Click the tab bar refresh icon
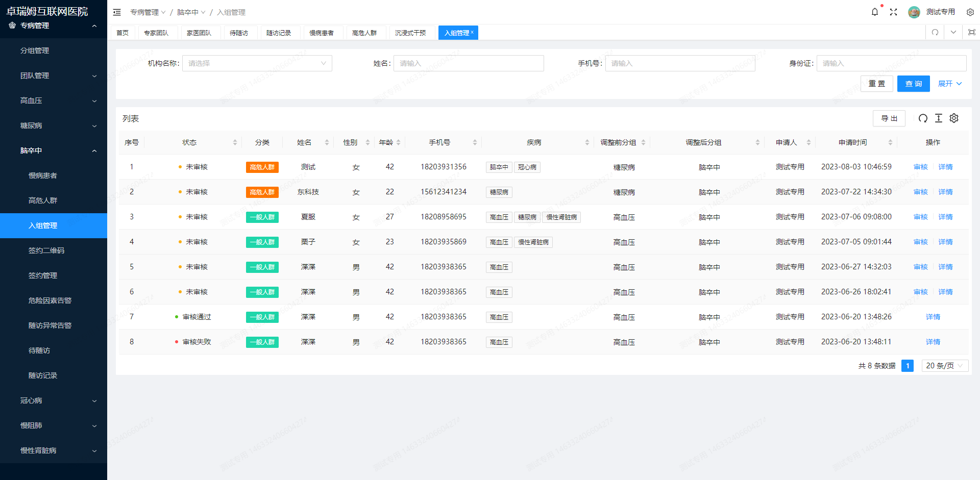Image resolution: width=980 pixels, height=480 pixels. [935, 32]
